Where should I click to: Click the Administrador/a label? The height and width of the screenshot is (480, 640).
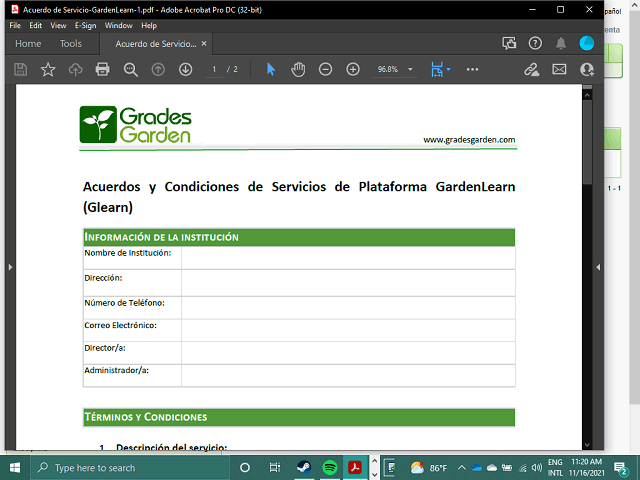click(116, 371)
